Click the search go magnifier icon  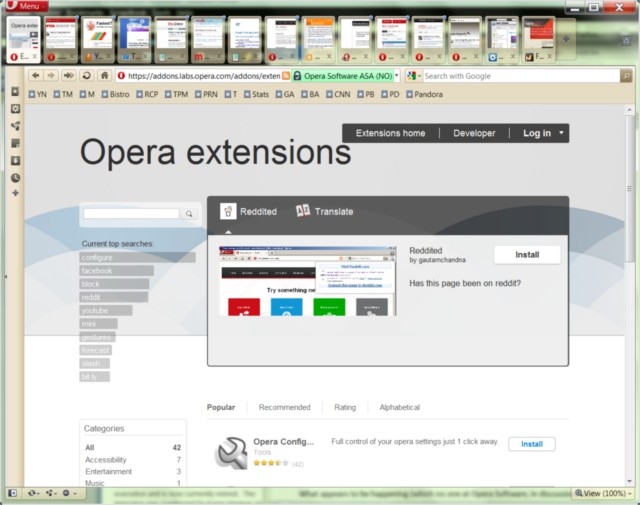(626, 76)
